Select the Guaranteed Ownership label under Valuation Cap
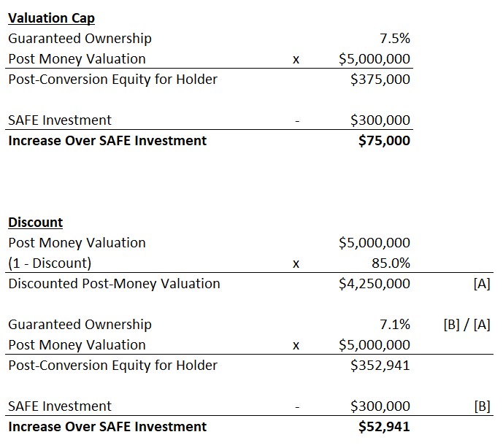The width and height of the screenshot is (503, 448). [x=80, y=39]
